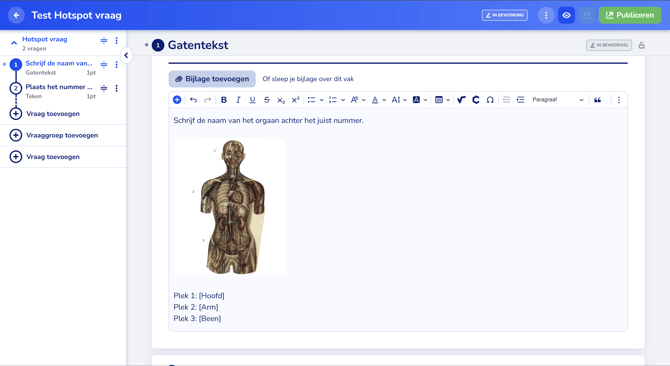Screen dimensions: 670x366
Task: Click the Gatentekst 'In bewerking' badge
Action: click(609, 45)
